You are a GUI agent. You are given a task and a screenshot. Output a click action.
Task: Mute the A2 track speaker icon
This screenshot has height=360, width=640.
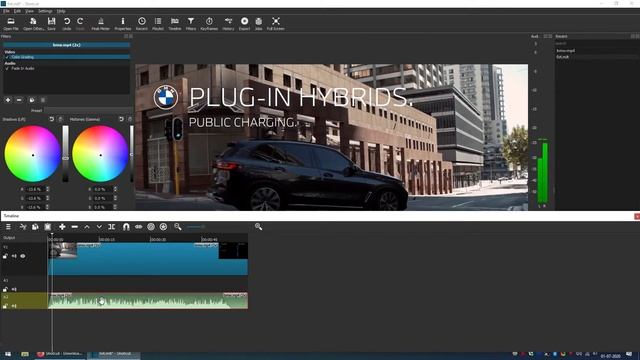pyautogui.click(x=14, y=306)
